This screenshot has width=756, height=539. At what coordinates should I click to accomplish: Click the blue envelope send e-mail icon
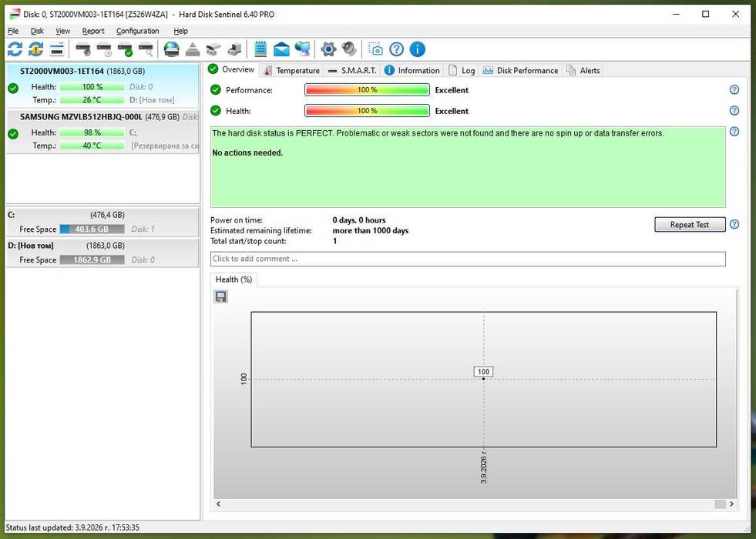point(281,49)
